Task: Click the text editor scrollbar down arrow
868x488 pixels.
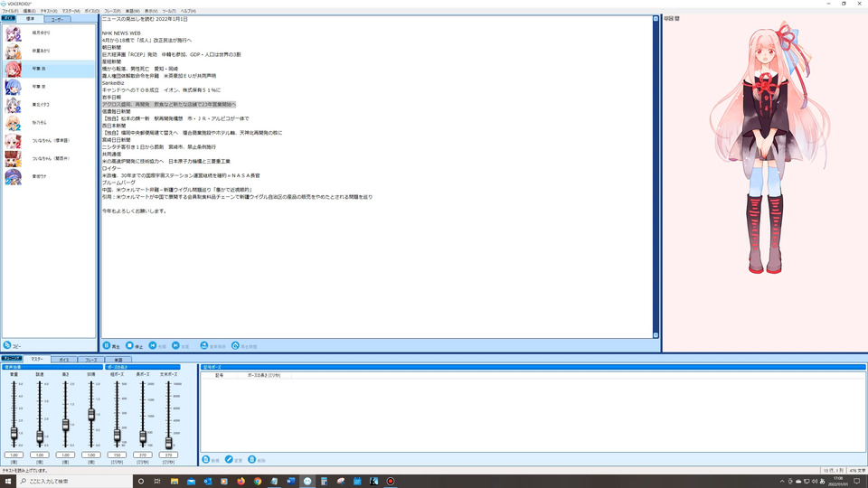Action: pyautogui.click(x=656, y=334)
